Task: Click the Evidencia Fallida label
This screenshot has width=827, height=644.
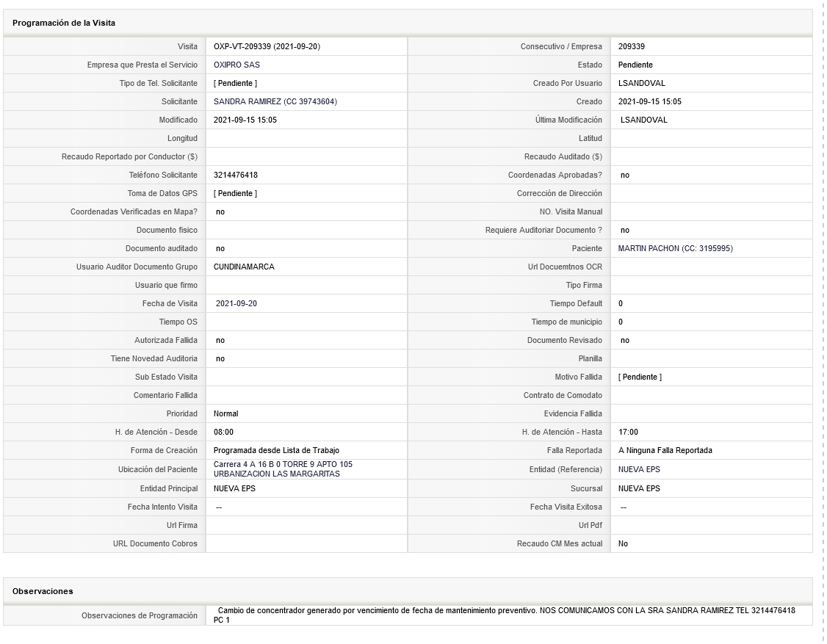Action: click(573, 414)
